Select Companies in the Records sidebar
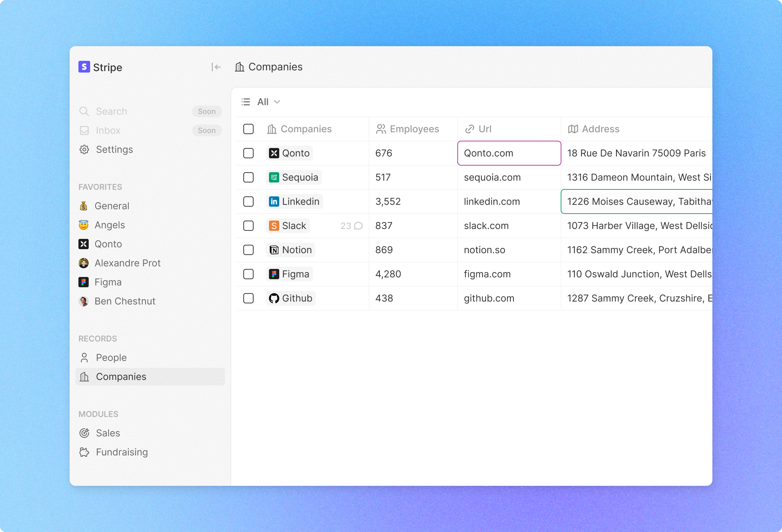The image size is (782, 532). 121,377
